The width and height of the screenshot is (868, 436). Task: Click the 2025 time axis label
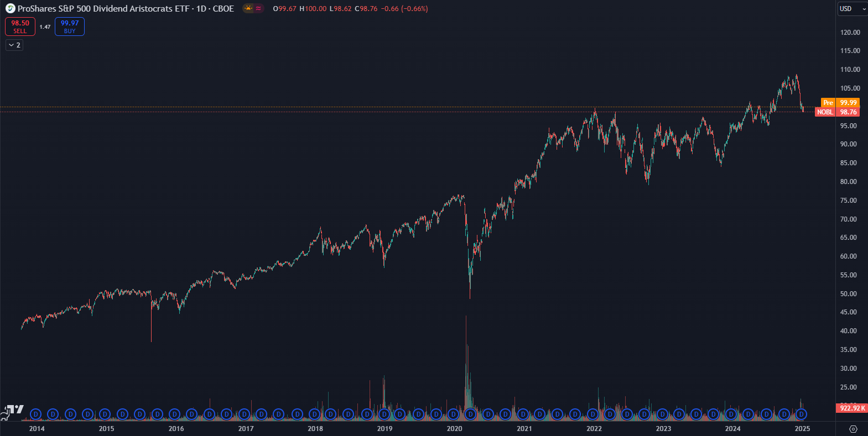click(802, 429)
